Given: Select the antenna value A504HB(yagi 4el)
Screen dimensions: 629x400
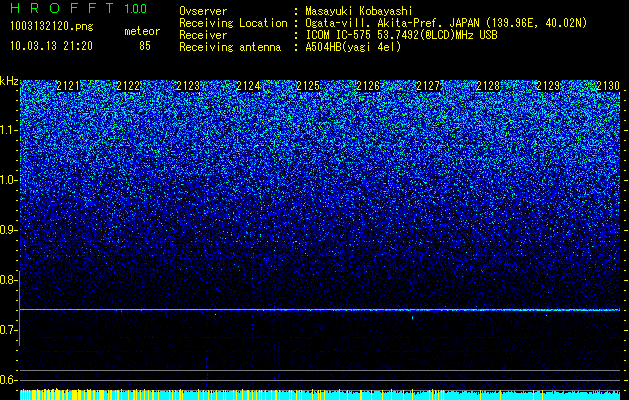Looking at the screenshot, I should [353, 47].
